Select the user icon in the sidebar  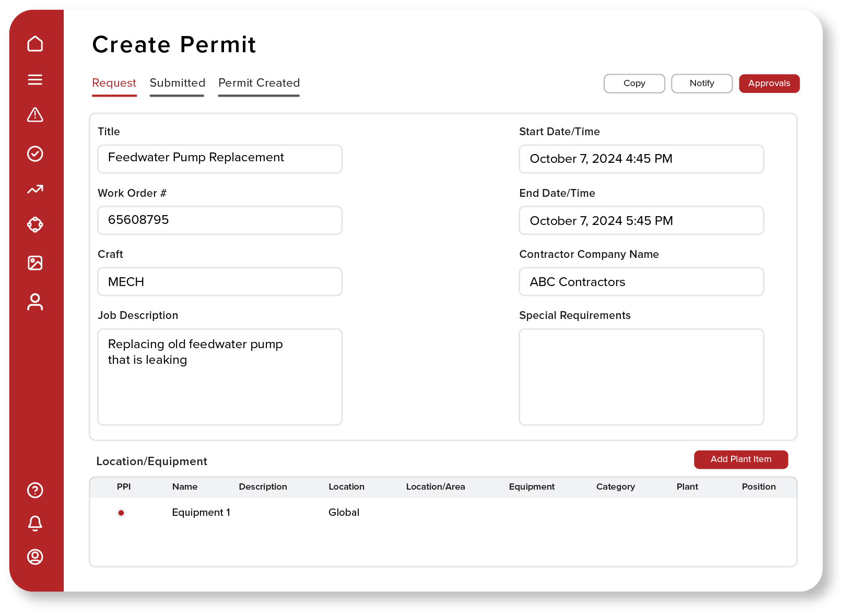click(x=35, y=302)
